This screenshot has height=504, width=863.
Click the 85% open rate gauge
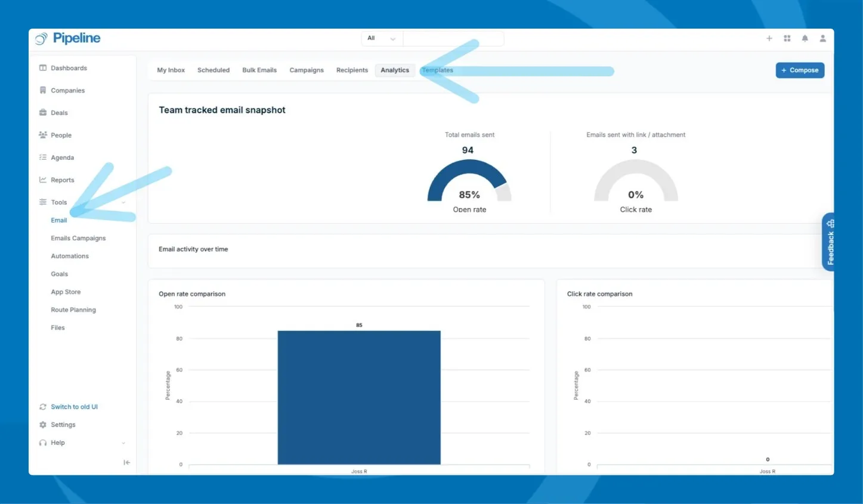point(469,181)
